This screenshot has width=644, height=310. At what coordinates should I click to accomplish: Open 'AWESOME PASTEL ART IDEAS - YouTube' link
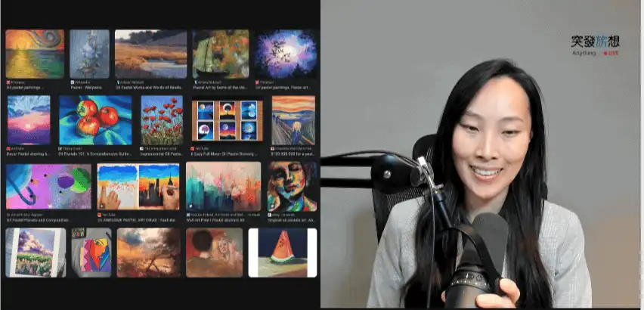(136, 220)
